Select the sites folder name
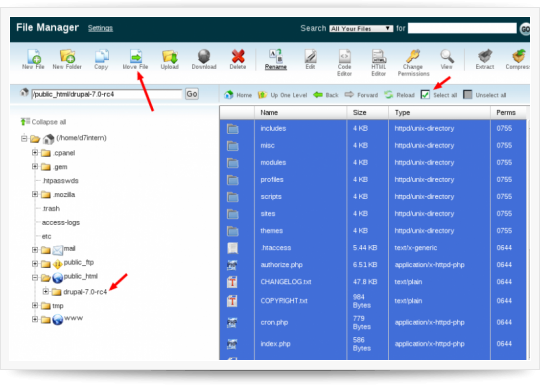Image resolution: width=540 pixels, height=385 pixels. point(268,214)
